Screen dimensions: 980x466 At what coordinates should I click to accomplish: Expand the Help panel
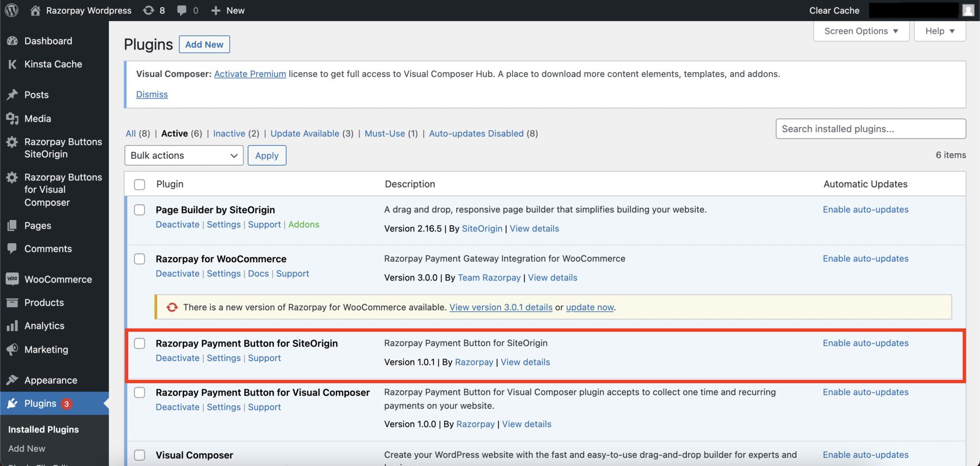point(940,31)
